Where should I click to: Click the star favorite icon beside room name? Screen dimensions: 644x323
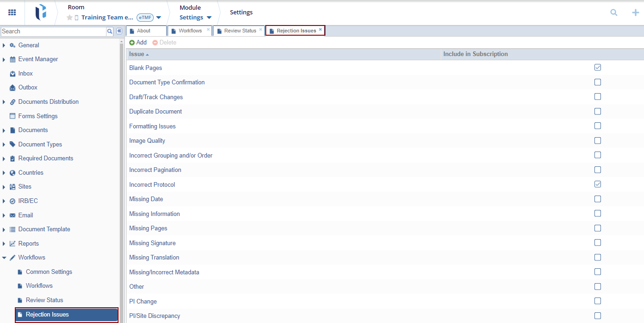(69, 18)
